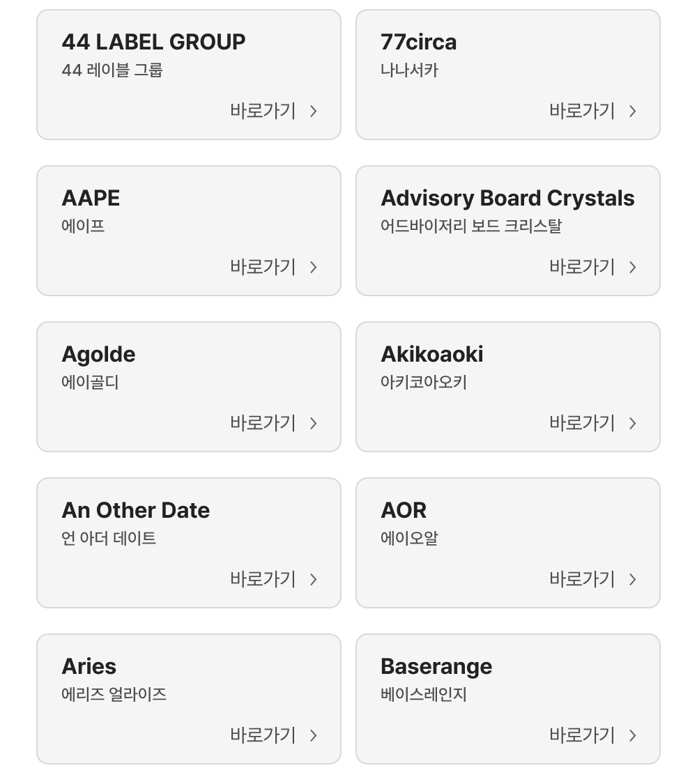The width and height of the screenshot is (697, 784).
Task: Click the chevron arrow on 44 LABEL GROUP card
Action: pyautogui.click(x=314, y=112)
